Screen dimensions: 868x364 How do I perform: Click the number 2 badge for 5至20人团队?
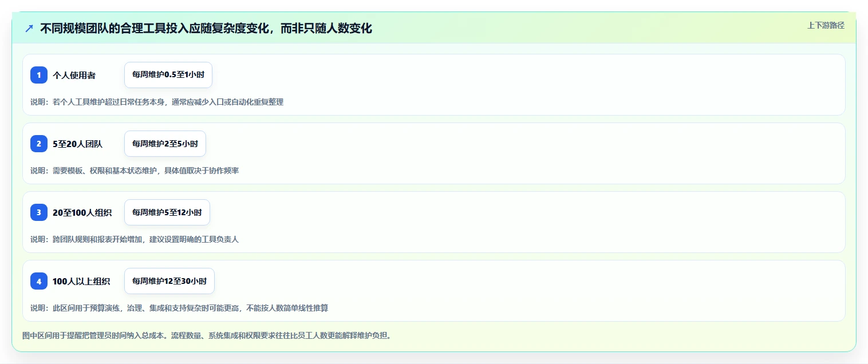[39, 144]
